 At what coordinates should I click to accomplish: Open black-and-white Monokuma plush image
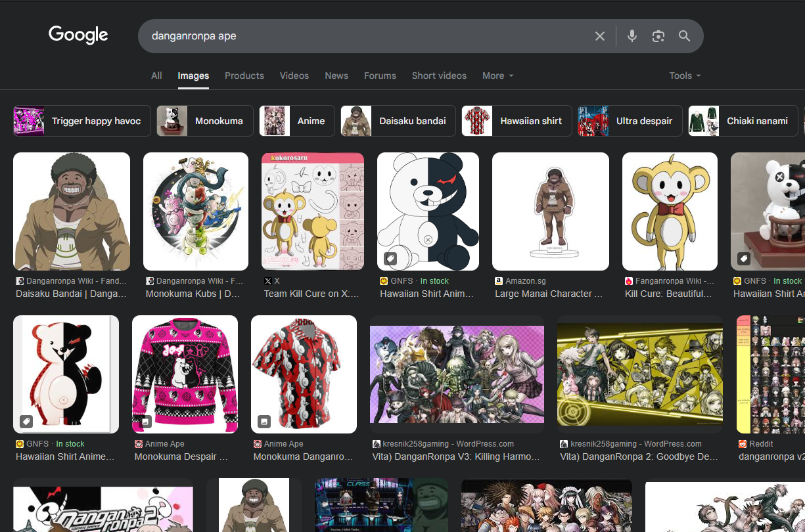(x=428, y=211)
